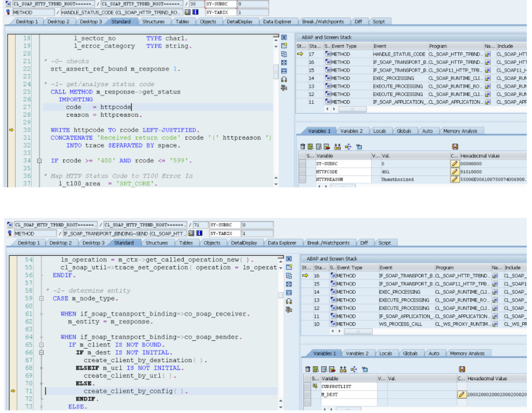This screenshot has height=413, width=532.
Task: Blue info icon beside IF_SOAP_TRANSPORT_BINDING~SEND field
Action: pos(199,233)
